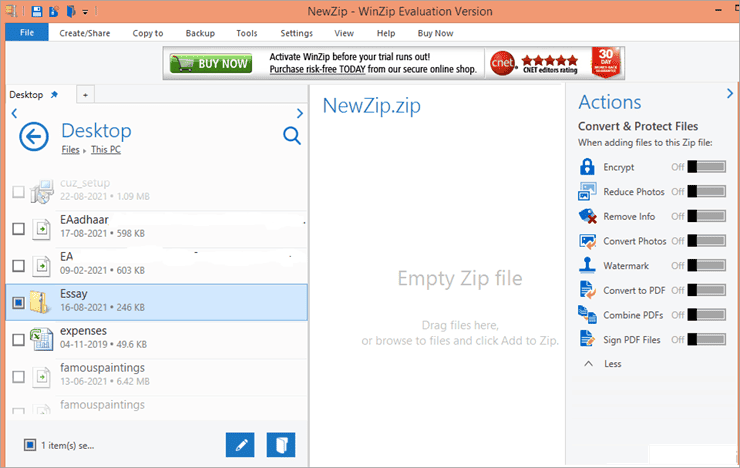Open the Help tab
Image resolution: width=740 pixels, height=468 pixels.
[x=386, y=33]
